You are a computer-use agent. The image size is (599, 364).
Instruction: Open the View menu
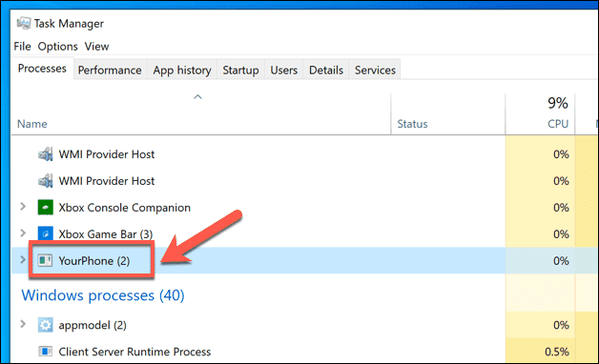[x=96, y=47]
